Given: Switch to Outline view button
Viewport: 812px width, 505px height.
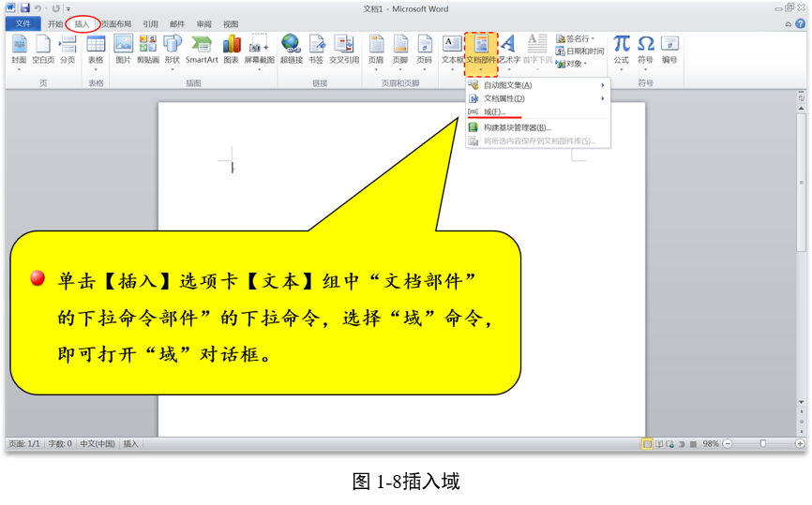Looking at the screenshot, I should pos(682,444).
